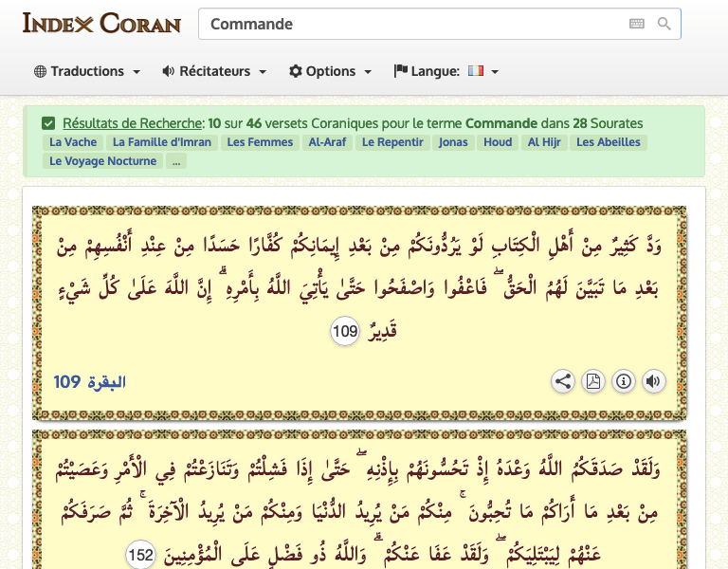
Task: Open the Options menu
Action: tap(330, 71)
